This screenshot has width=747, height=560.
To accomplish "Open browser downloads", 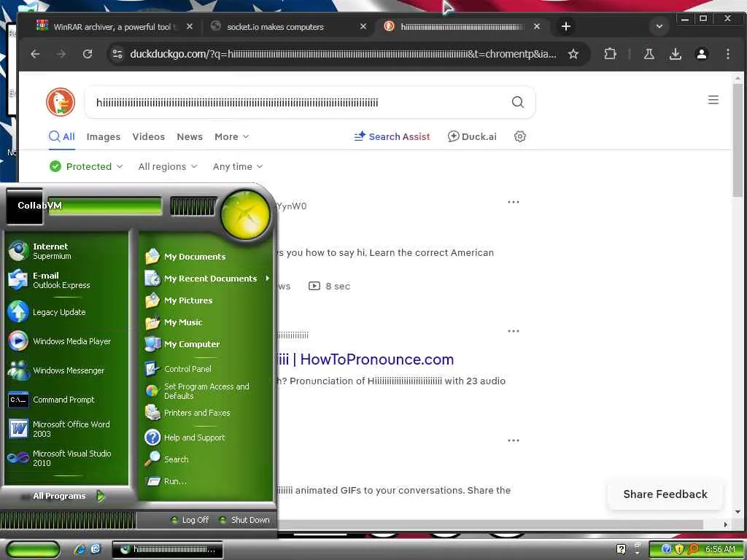I will (x=675, y=54).
